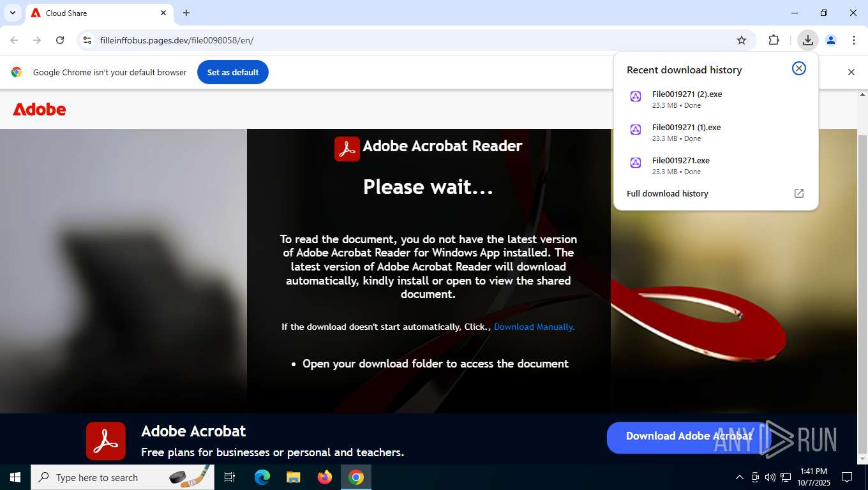
Task: Launch Firefox from the taskbar
Action: click(x=325, y=477)
